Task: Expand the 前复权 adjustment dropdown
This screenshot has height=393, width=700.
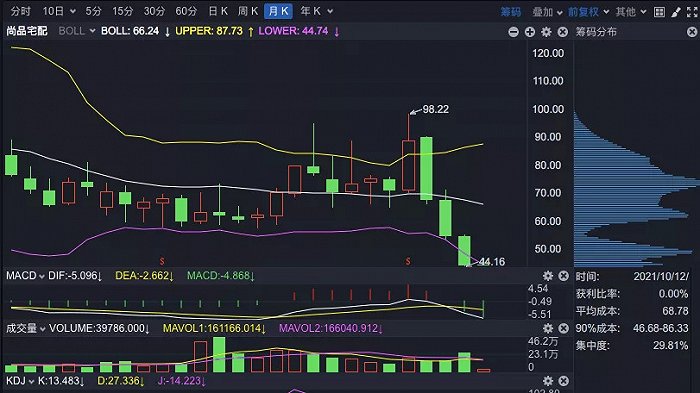Action: click(588, 12)
